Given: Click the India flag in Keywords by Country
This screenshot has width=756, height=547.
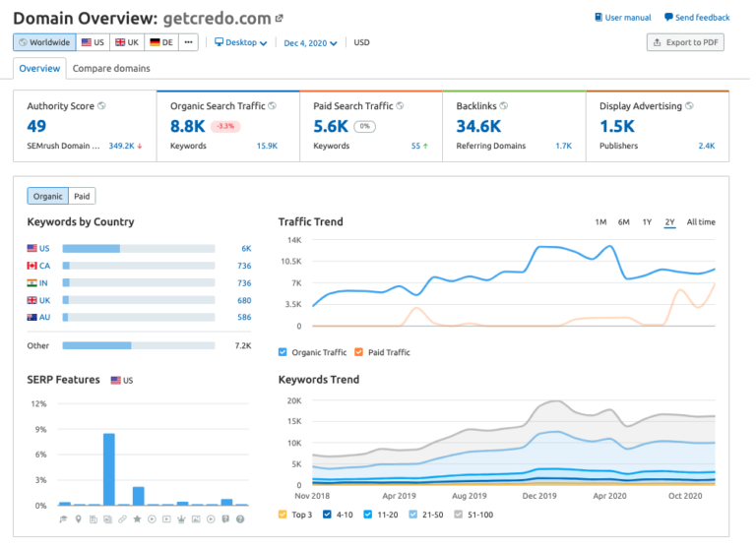Looking at the screenshot, I should pyautogui.click(x=31, y=283).
